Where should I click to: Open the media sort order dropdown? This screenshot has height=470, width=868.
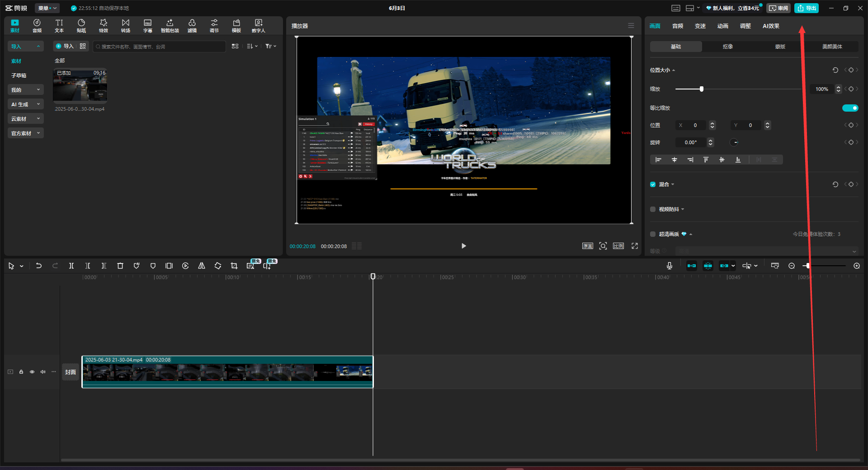click(x=252, y=46)
